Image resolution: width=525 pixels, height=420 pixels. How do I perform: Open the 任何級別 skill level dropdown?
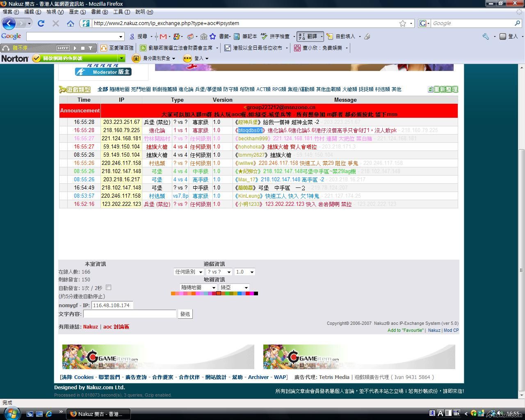(189, 272)
